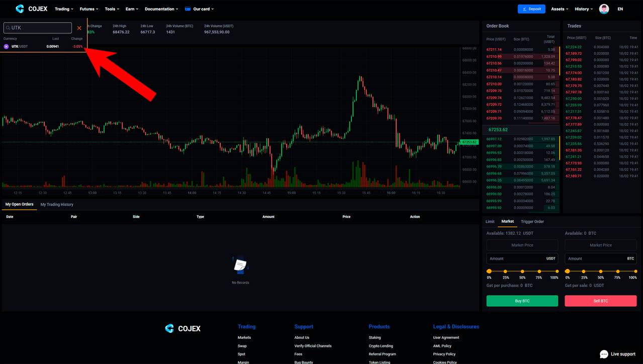
Task: Set buy slider to 100%
Action: click(x=556, y=271)
